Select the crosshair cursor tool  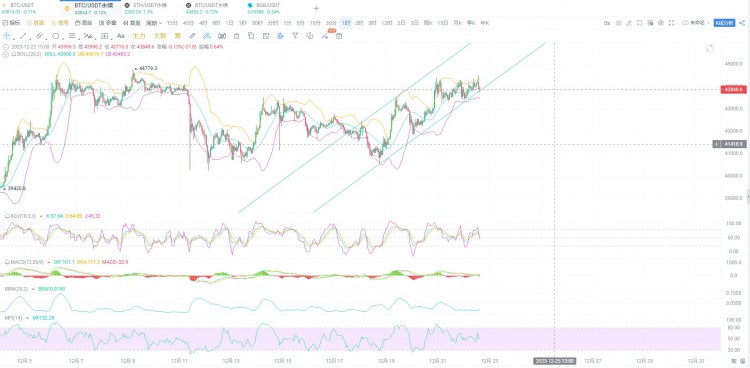(x=7, y=36)
